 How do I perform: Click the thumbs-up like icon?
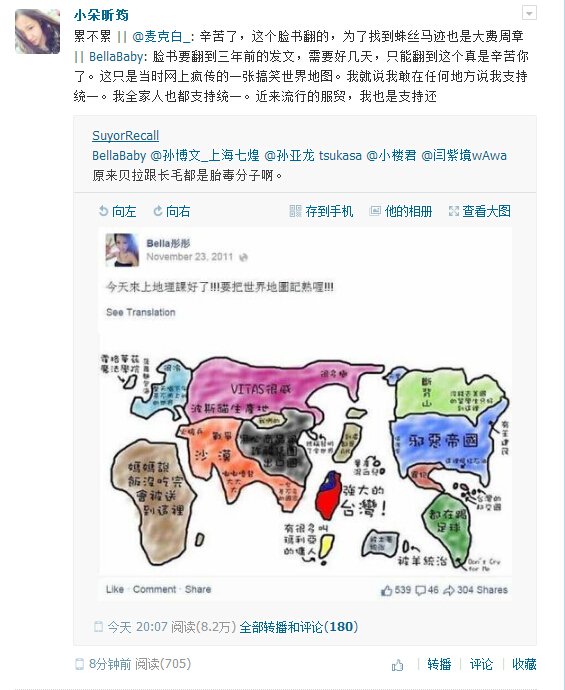pyautogui.click(x=397, y=665)
